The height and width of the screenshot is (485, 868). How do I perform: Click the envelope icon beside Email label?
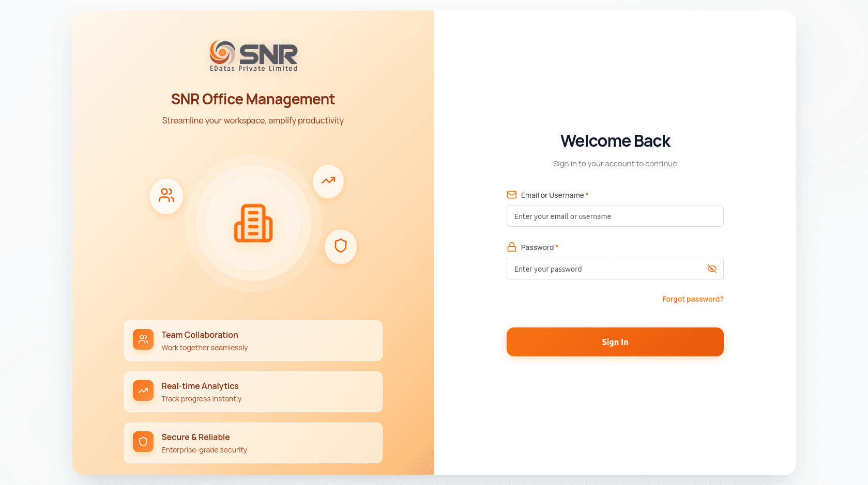512,195
